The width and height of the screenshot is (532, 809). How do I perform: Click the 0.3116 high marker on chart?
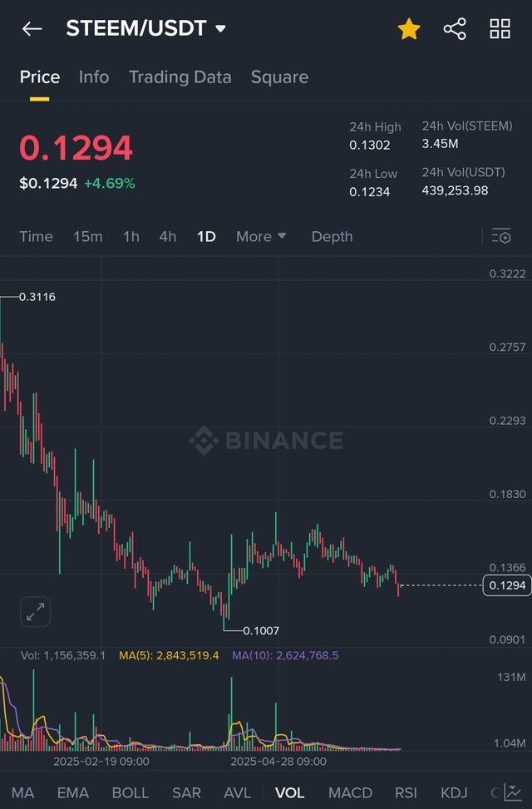coord(37,297)
